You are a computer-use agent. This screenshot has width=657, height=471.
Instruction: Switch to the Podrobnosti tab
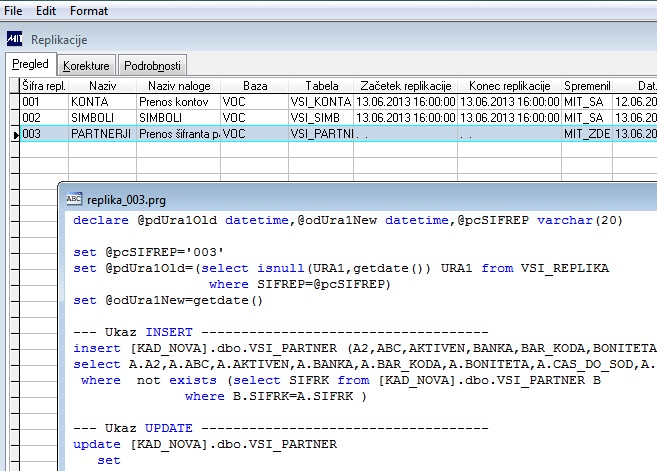click(152, 66)
